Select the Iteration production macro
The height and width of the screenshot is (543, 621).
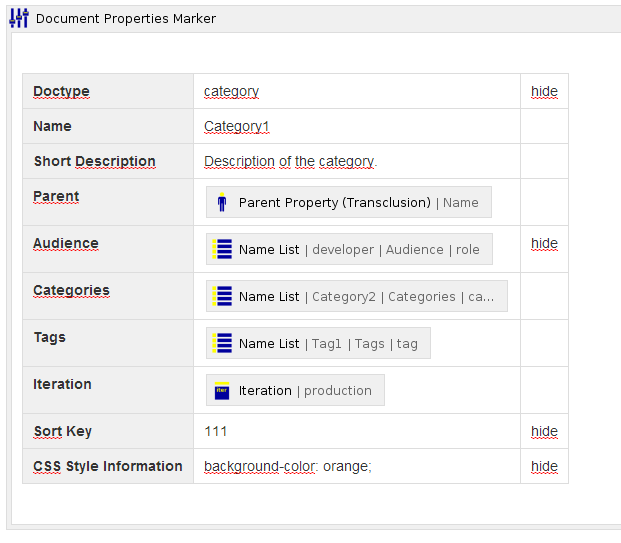pos(305,390)
